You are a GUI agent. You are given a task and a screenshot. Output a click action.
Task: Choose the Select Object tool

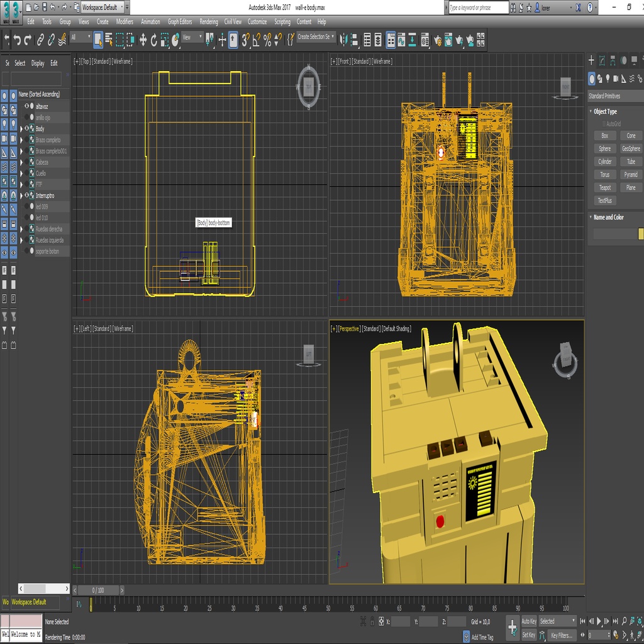pyautogui.click(x=98, y=40)
